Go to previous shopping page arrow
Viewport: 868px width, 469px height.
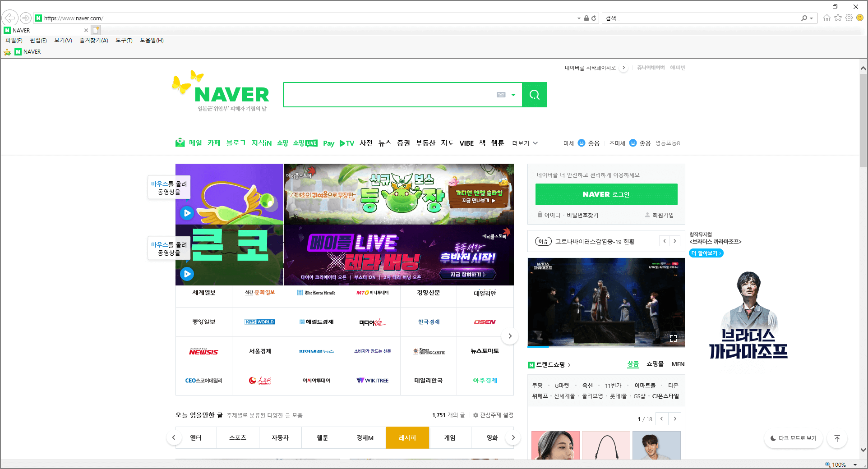click(x=662, y=419)
